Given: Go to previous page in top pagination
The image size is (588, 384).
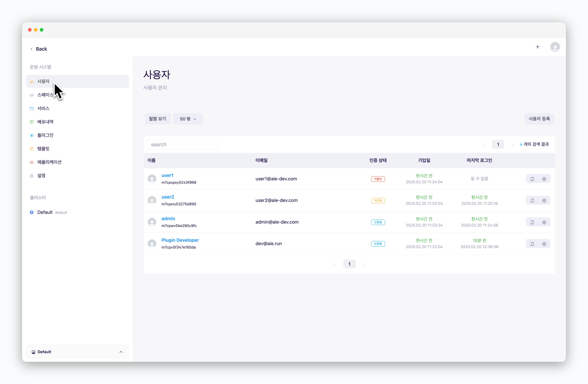Looking at the screenshot, I should coord(483,145).
